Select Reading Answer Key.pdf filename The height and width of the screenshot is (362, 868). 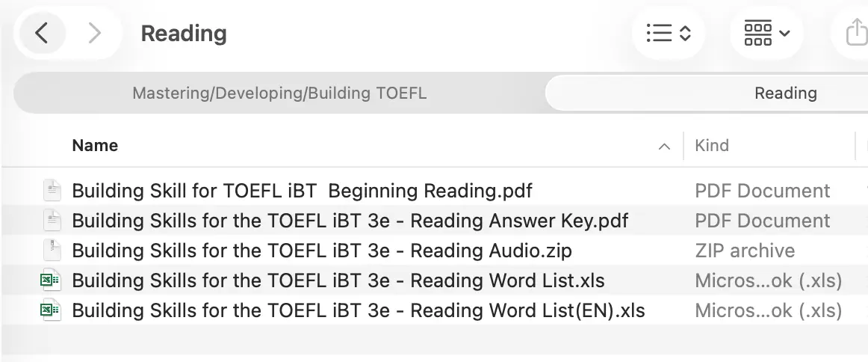(350, 221)
